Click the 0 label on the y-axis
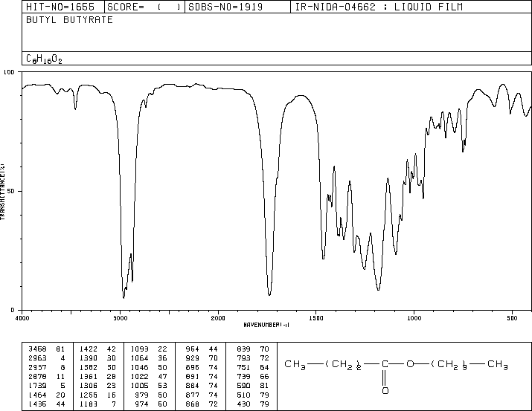 (13, 310)
